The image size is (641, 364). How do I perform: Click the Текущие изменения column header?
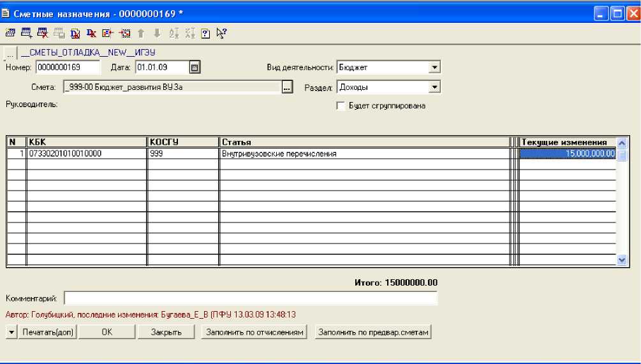pos(568,142)
